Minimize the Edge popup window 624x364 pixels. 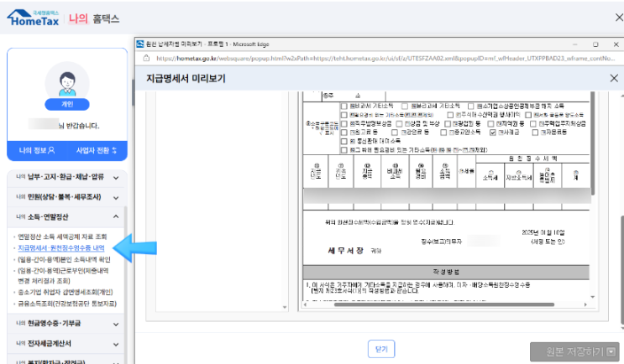click(x=575, y=44)
